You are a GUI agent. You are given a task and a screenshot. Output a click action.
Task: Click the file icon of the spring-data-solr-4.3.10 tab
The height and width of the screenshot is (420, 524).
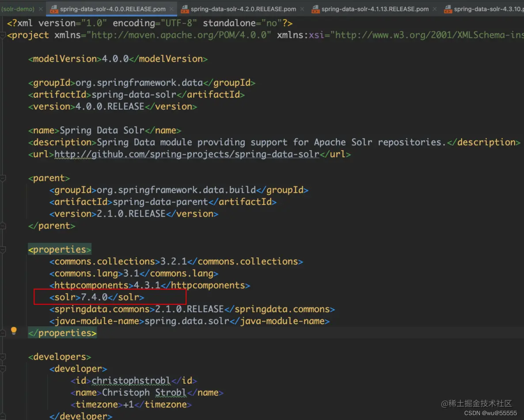[448, 9]
